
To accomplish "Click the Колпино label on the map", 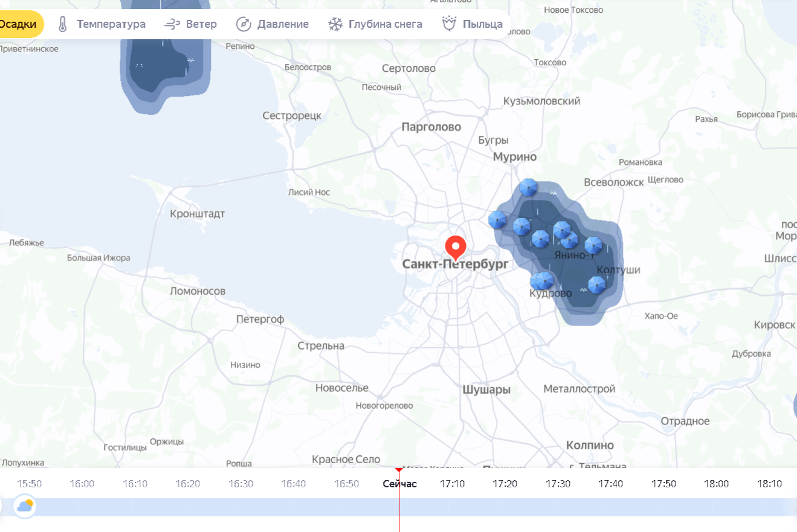I will 590,445.
